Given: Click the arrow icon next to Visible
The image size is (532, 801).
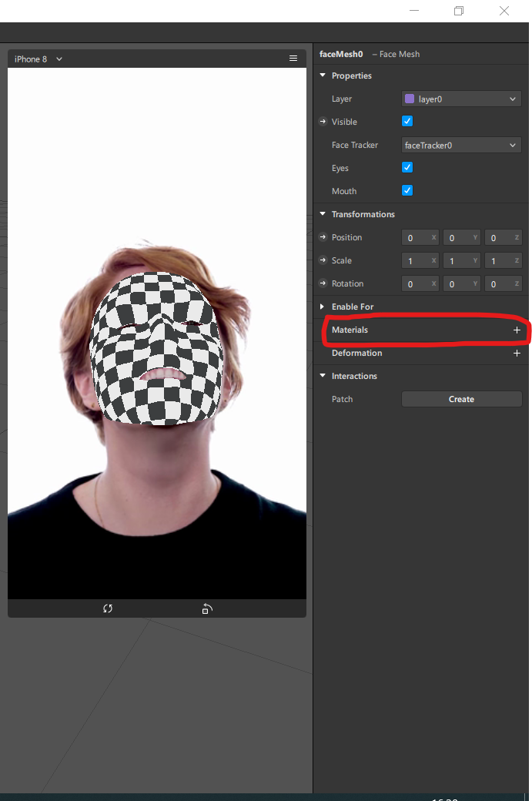Looking at the screenshot, I should 323,122.
